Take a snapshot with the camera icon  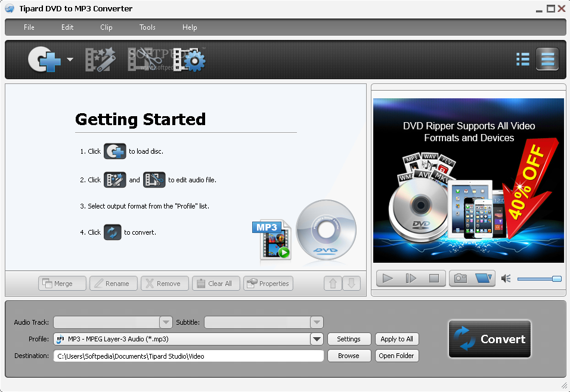460,279
